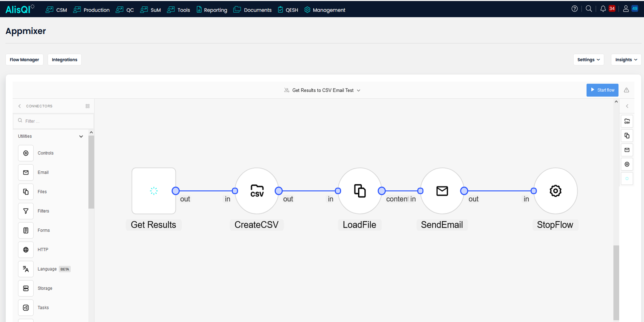Open the Reporting menu in the navigation bar
644x322 pixels.
pos(211,10)
